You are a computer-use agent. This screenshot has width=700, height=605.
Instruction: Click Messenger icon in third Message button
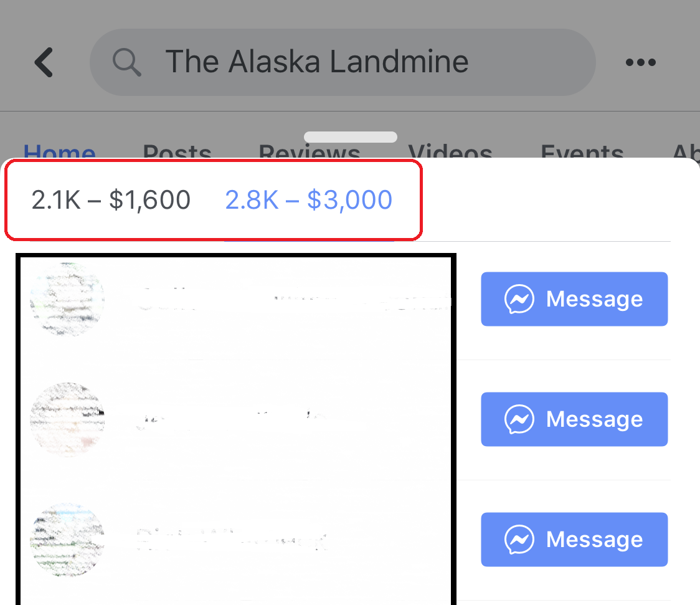[x=519, y=540]
